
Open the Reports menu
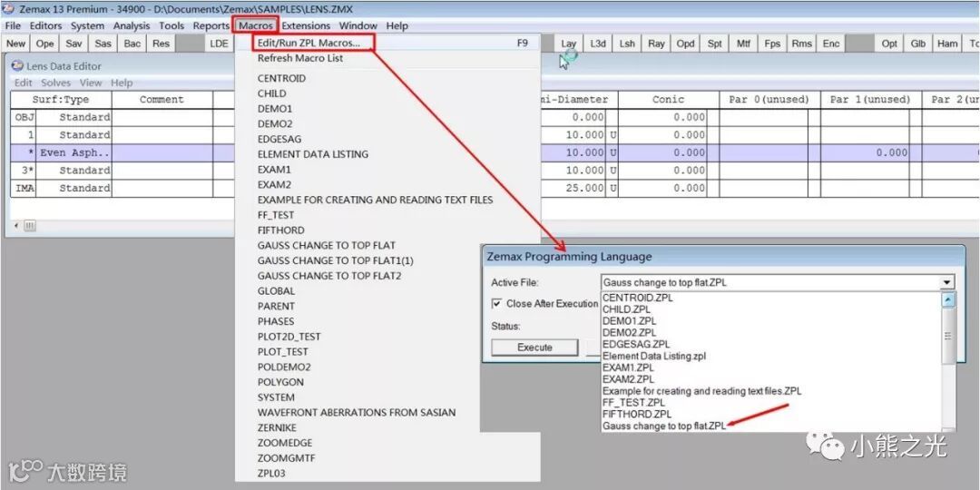[x=211, y=25]
